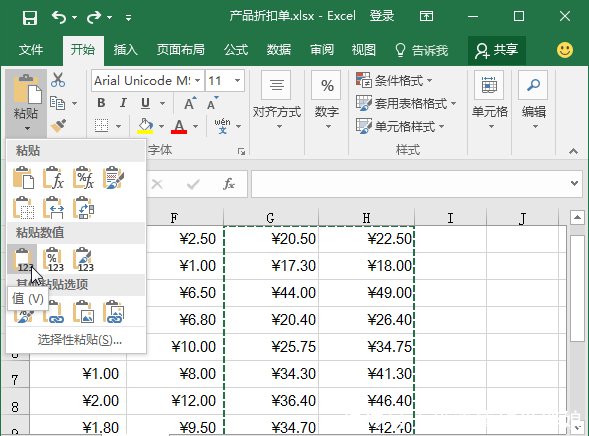
Task: Open the 公式 ribbon tab
Action: [236, 50]
